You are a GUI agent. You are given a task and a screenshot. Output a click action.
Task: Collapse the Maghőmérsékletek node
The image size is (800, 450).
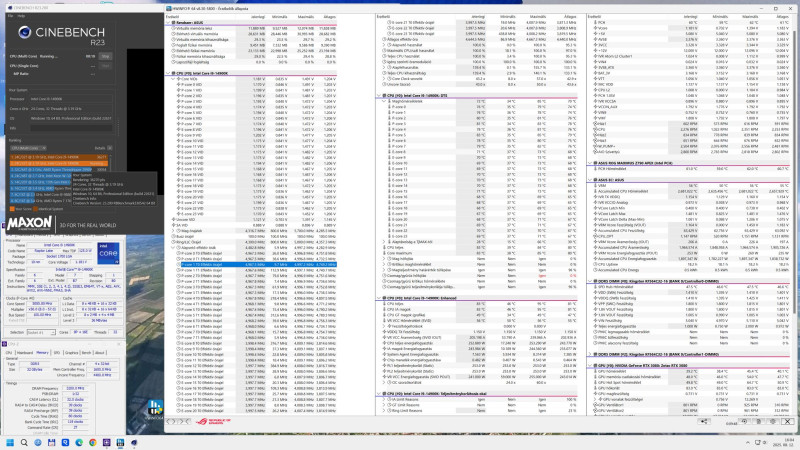tap(384, 101)
